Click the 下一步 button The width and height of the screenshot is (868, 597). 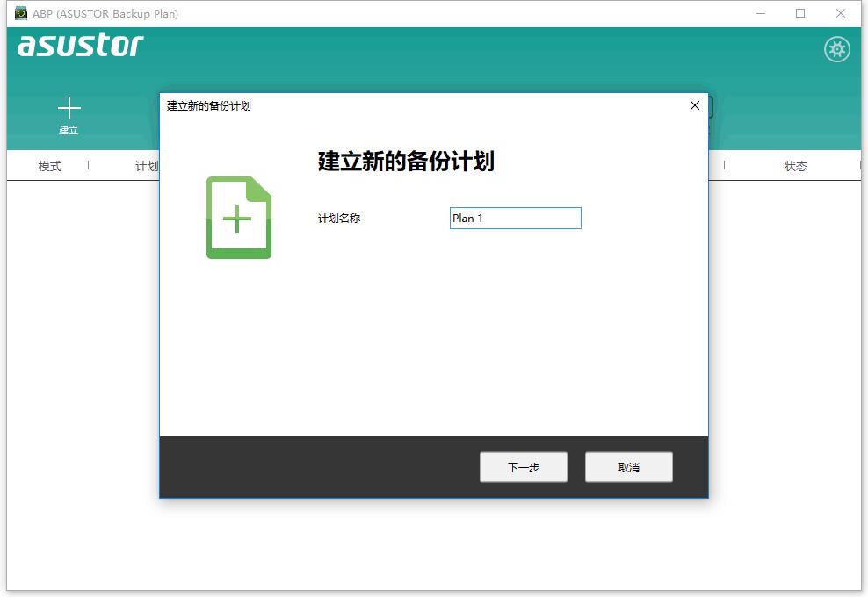(523, 467)
